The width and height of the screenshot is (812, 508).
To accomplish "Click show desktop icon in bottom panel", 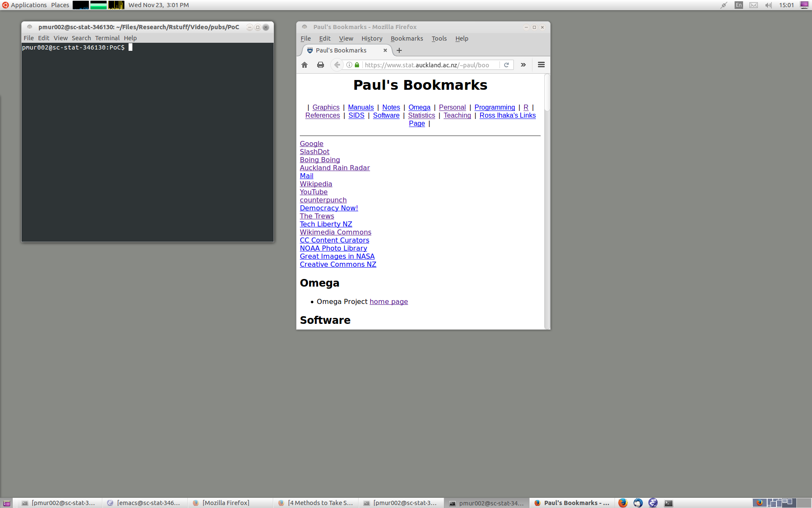I will tap(7, 503).
